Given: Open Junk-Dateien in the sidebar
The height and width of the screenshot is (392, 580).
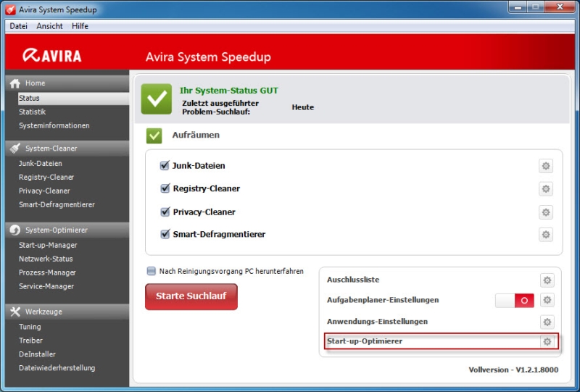Looking at the screenshot, I should pyautogui.click(x=41, y=164).
